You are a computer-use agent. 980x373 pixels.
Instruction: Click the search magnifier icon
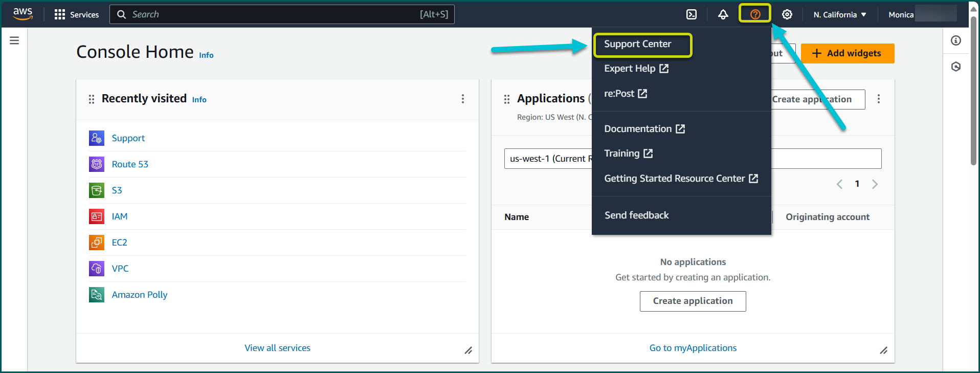tap(121, 14)
